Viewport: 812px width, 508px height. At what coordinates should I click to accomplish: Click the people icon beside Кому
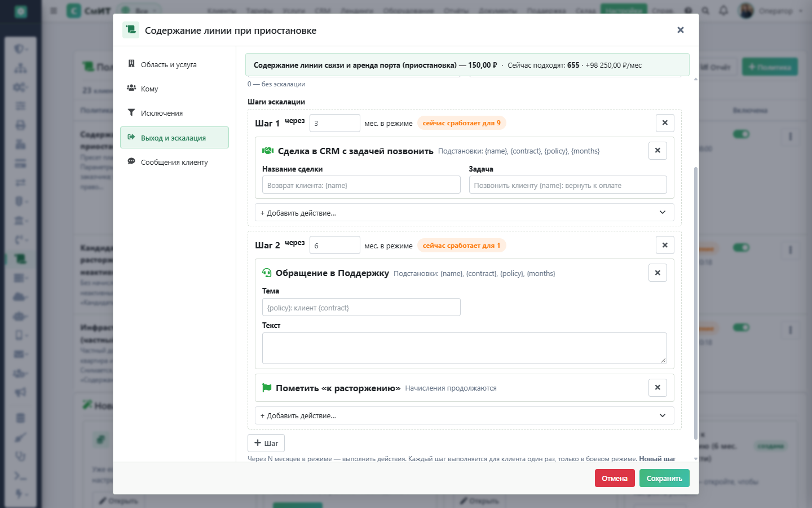[131, 88]
